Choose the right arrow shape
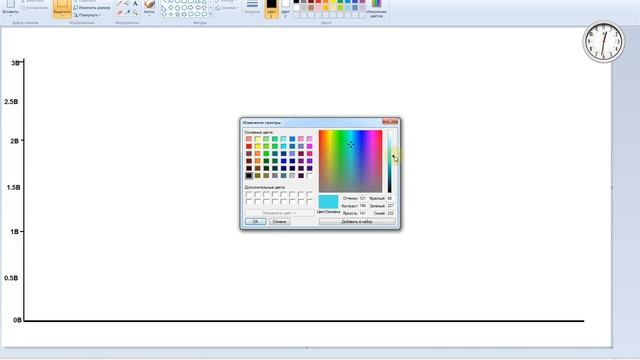Image resolution: width=640 pixels, height=360 pixels. tap(191, 8)
